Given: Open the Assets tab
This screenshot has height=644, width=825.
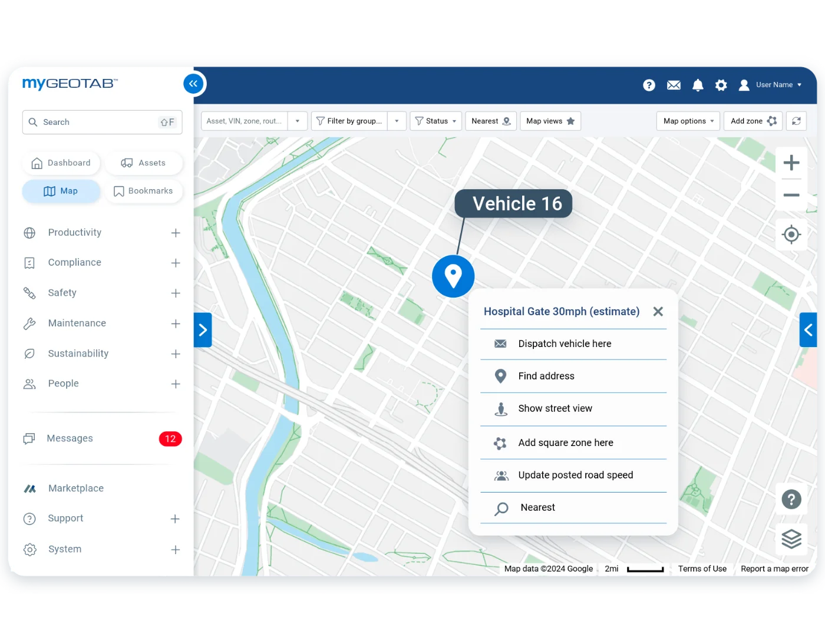Looking at the screenshot, I should pyautogui.click(x=143, y=163).
